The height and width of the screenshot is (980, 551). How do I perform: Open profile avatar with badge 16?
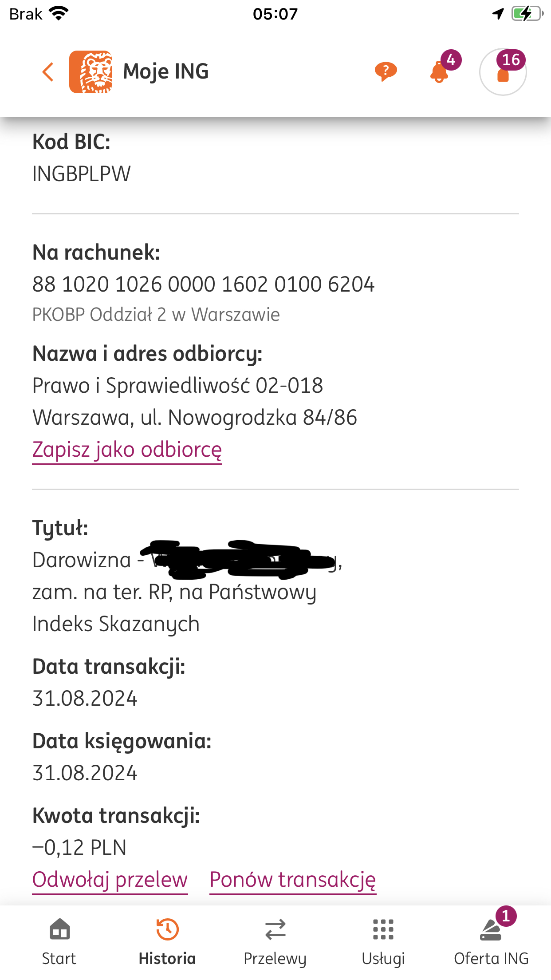[x=503, y=72]
